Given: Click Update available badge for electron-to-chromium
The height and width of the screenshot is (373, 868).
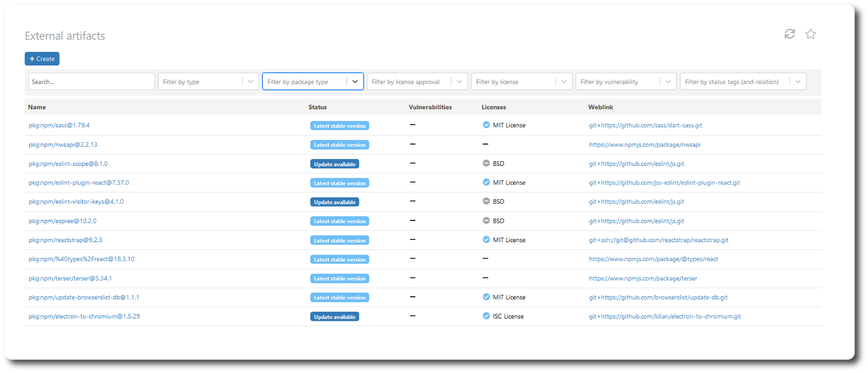Looking at the screenshot, I should [335, 317].
